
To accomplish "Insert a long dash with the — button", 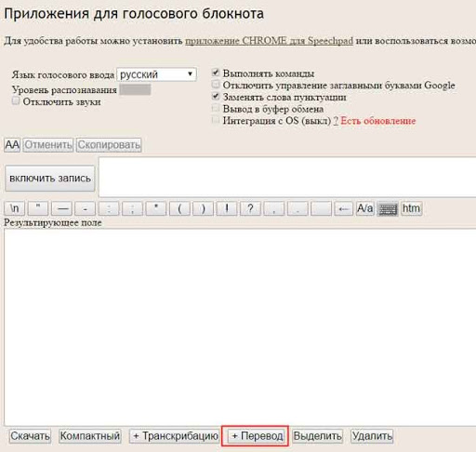I will click(x=62, y=208).
